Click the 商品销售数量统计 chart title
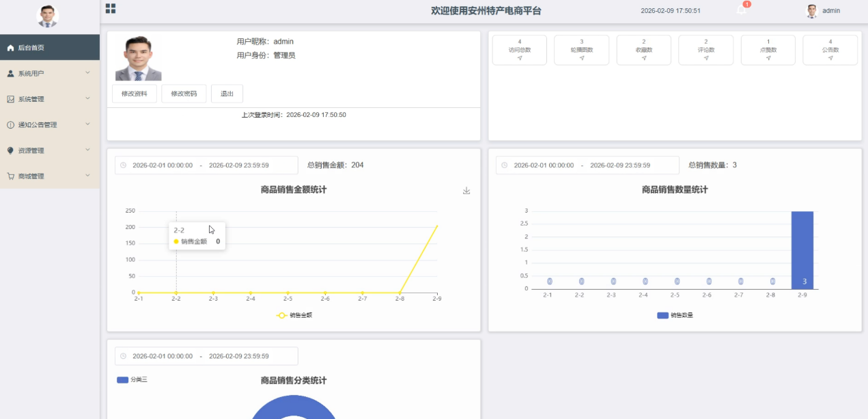The image size is (868, 419). coord(675,190)
